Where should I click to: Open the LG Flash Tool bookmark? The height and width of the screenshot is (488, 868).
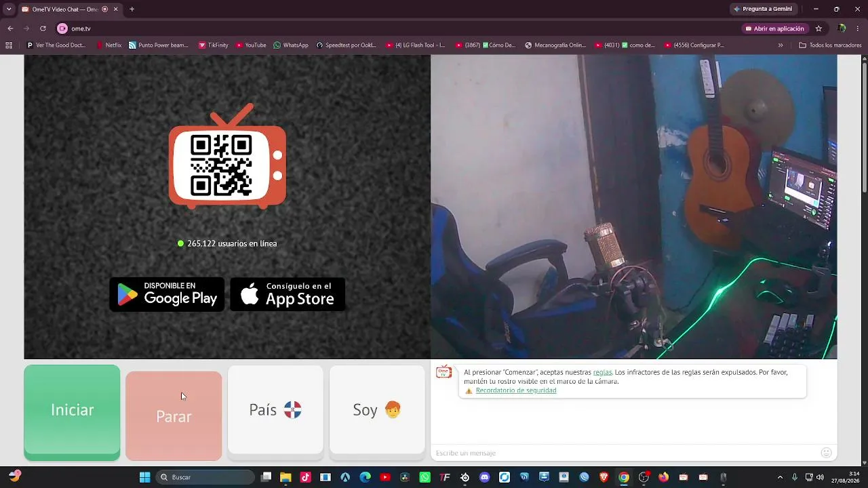point(416,45)
